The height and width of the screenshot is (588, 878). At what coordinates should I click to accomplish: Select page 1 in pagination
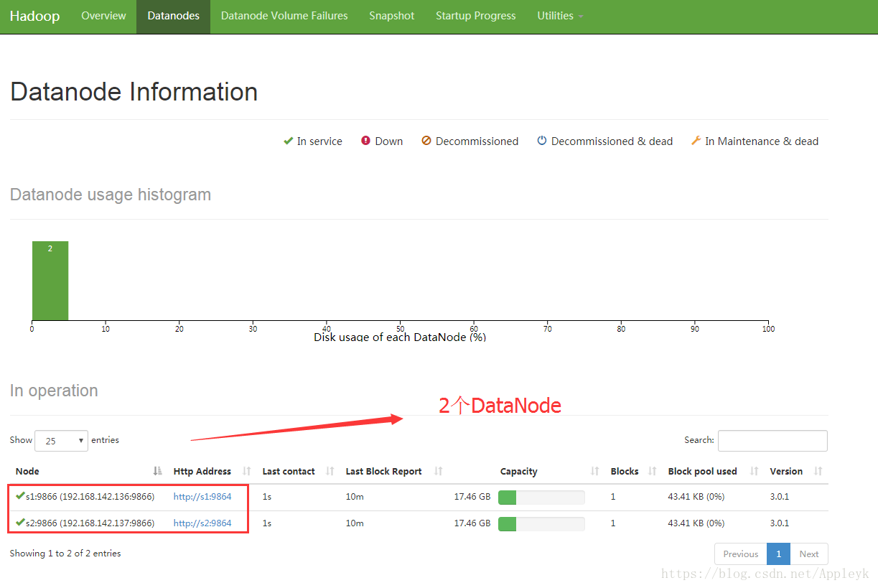tap(779, 554)
